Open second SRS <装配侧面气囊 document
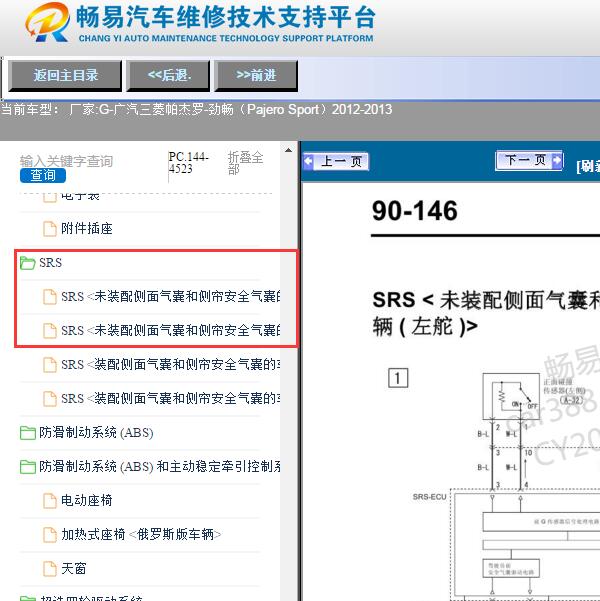 tap(171, 399)
